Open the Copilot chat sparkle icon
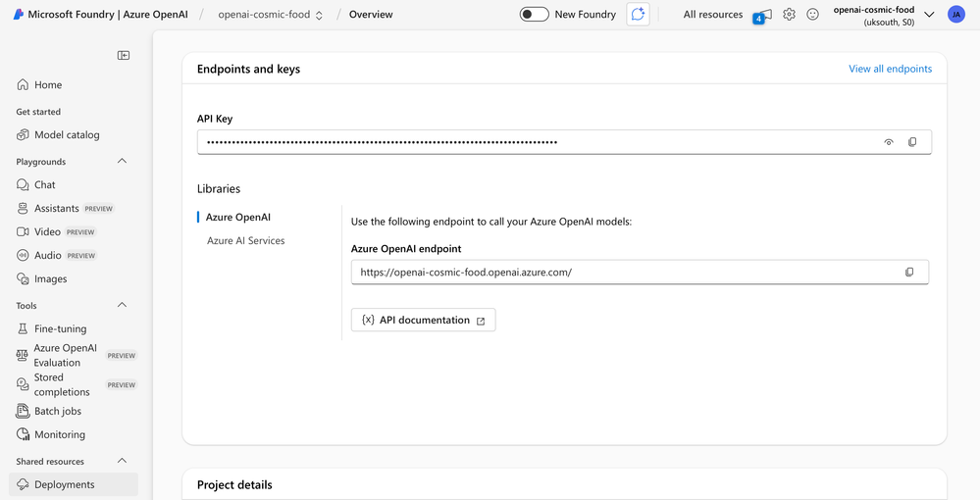 638,15
